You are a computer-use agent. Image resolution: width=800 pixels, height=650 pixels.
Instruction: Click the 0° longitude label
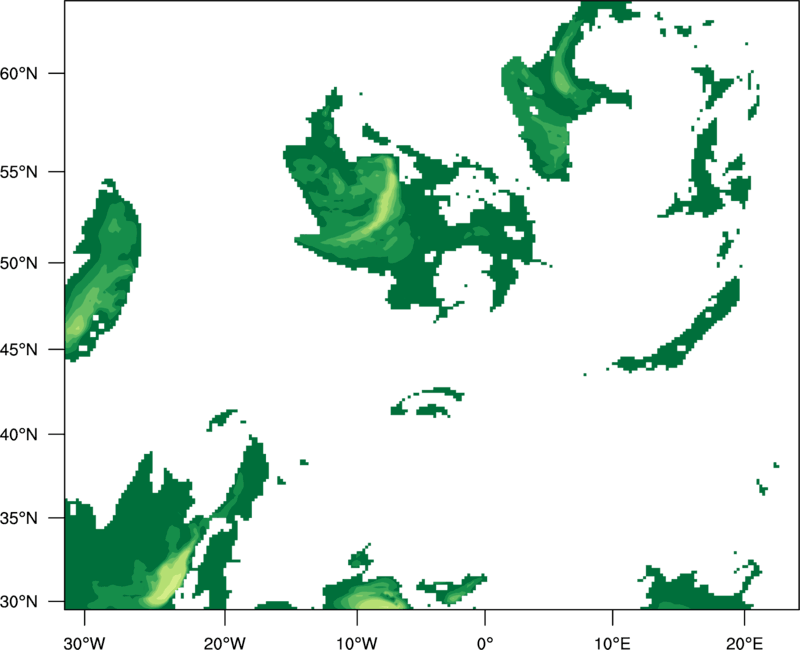click(x=485, y=643)
